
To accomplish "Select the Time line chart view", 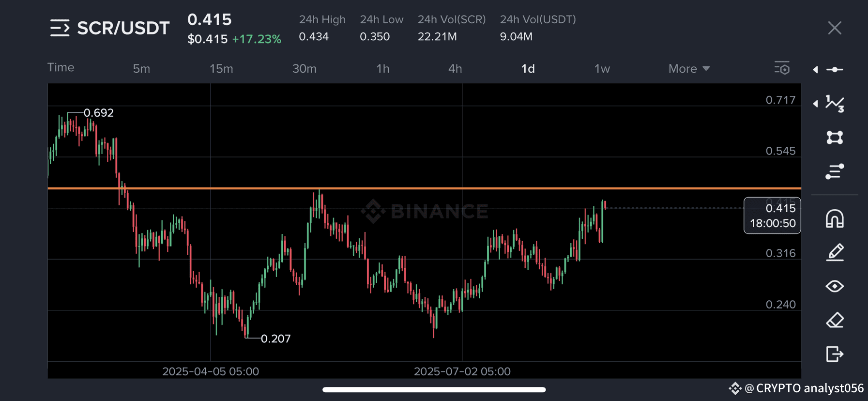I will pos(61,67).
